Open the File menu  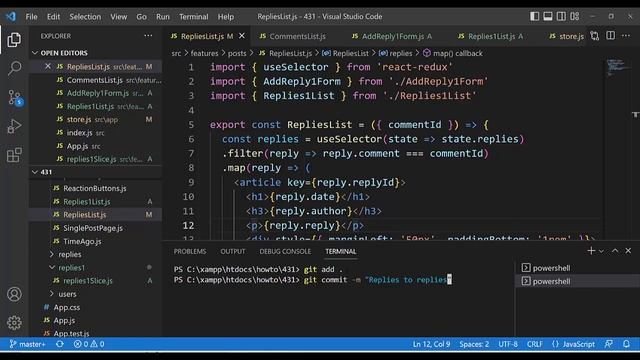tap(31, 17)
